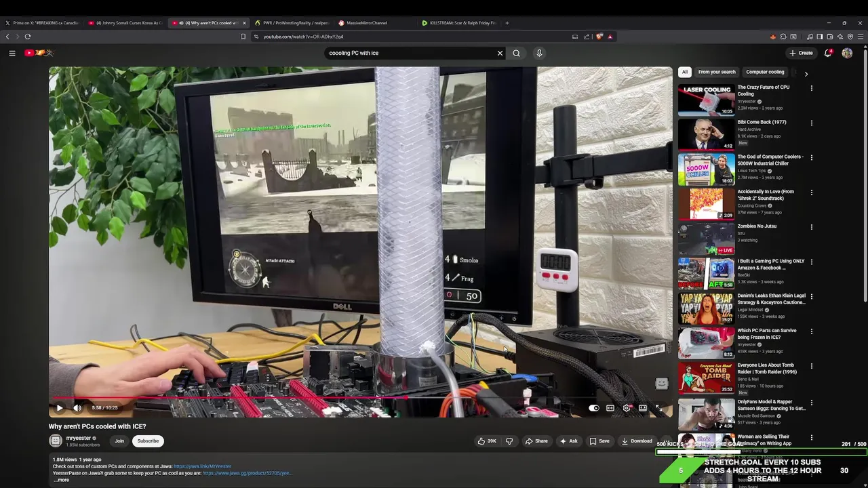Toggle closed captions on the player

pyautogui.click(x=610, y=408)
